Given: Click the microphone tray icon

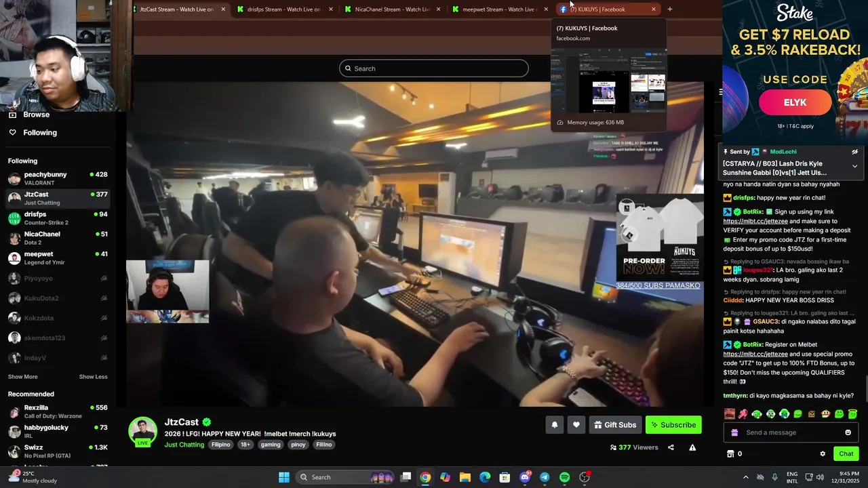Looking at the screenshot, I should click(775, 477).
